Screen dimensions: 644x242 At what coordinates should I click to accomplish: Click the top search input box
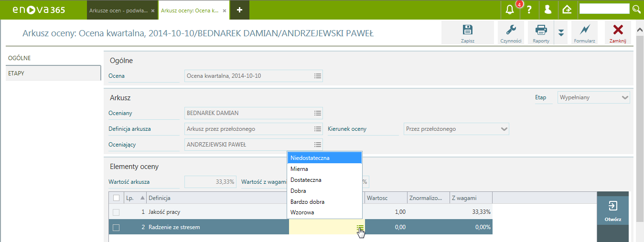(x=604, y=9)
